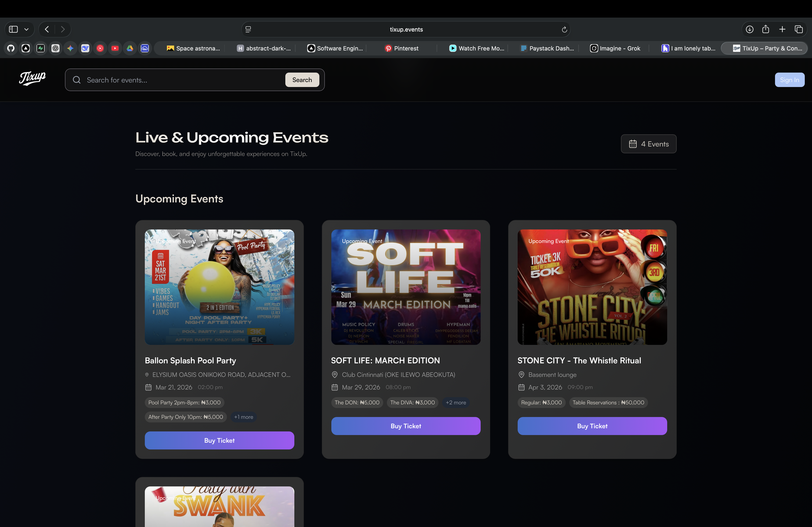Screen dimensions: 812x527
Task: Click the Share icon in toolbar
Action: pyautogui.click(x=766, y=29)
